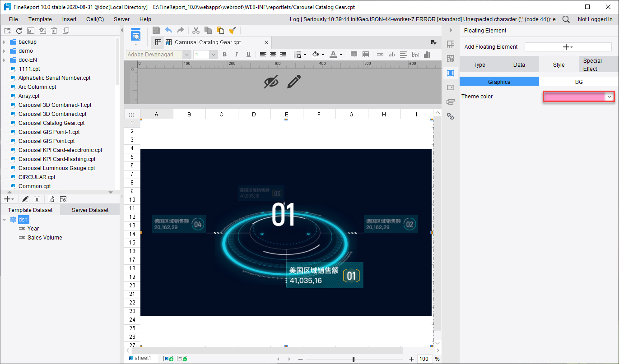619x364 pixels.
Task: Open the Insert menu
Action: pos(70,19)
